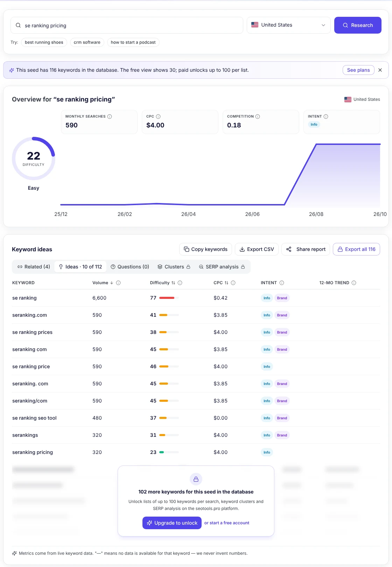This screenshot has height=567, width=392.
Task: Click the info icon beside the Intent card label
Action: [326, 117]
